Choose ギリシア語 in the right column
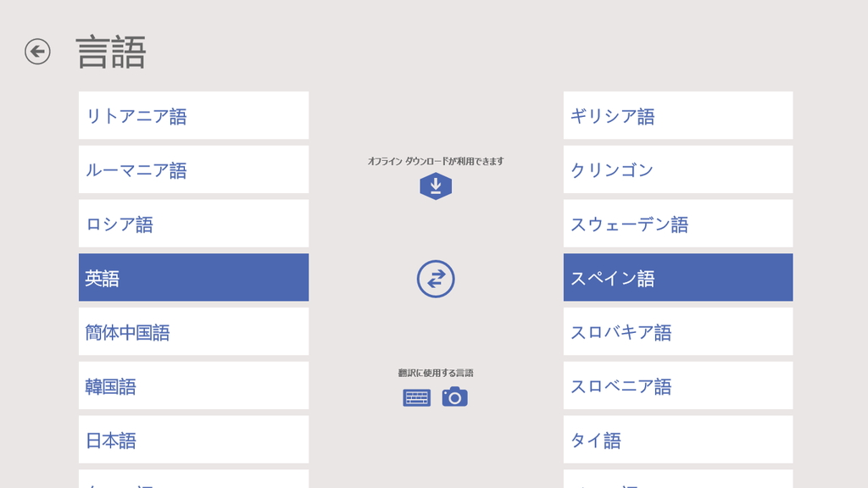The image size is (868, 488). pos(677,115)
